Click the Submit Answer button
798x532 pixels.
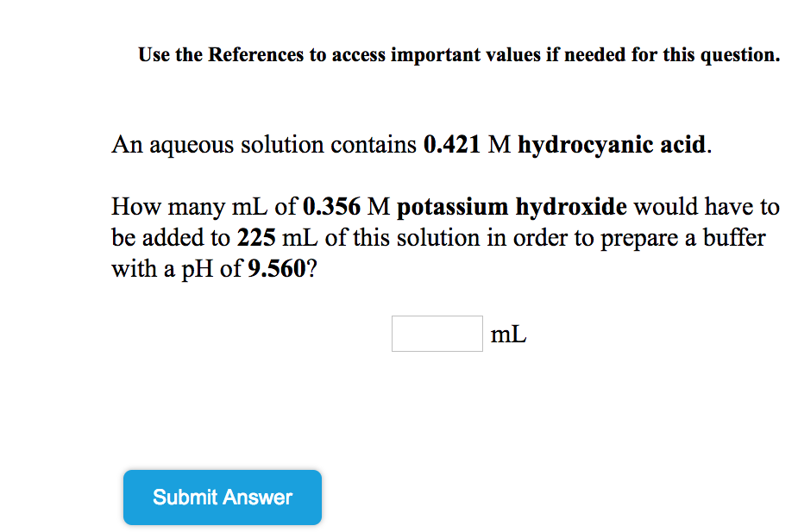[x=222, y=498]
